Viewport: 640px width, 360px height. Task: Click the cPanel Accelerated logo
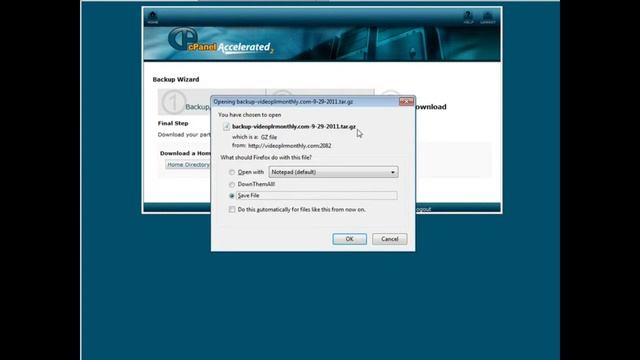220,41
